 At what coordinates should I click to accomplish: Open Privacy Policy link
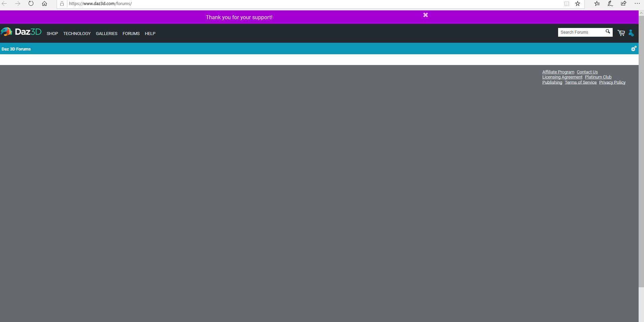pos(612,83)
